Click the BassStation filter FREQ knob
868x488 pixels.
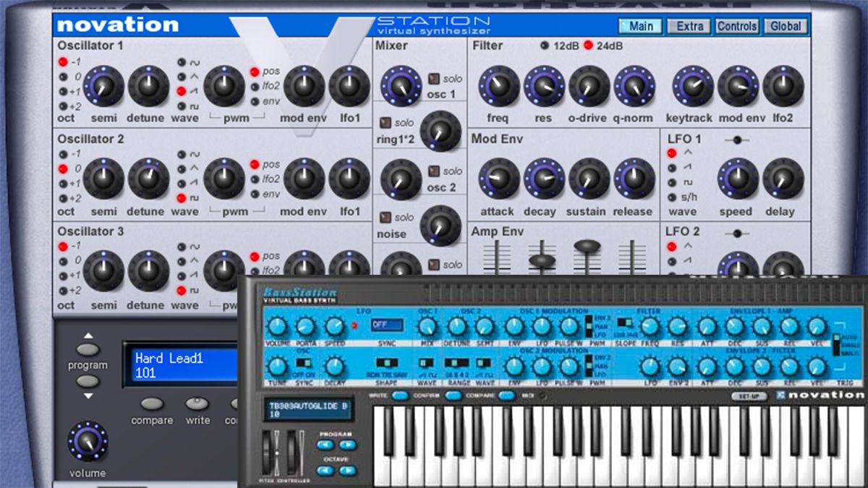coord(650,327)
